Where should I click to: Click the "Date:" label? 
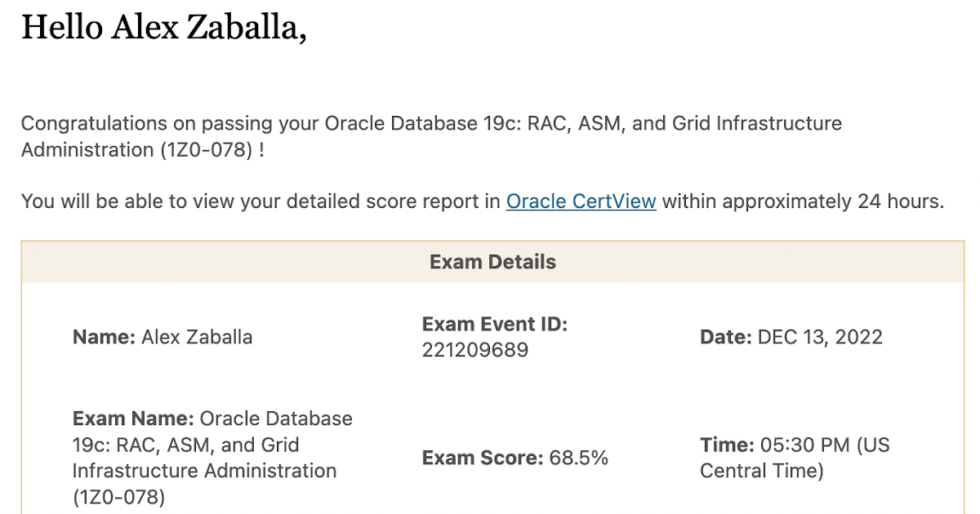(725, 337)
